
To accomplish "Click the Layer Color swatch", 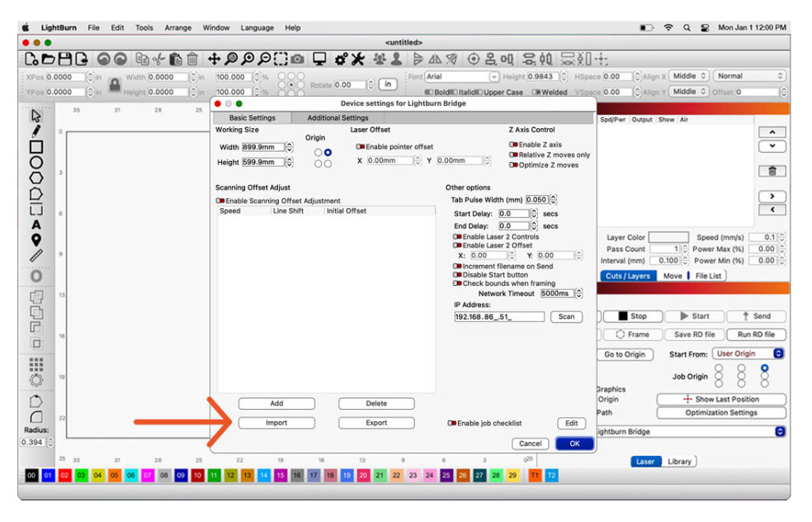I will click(x=668, y=237).
